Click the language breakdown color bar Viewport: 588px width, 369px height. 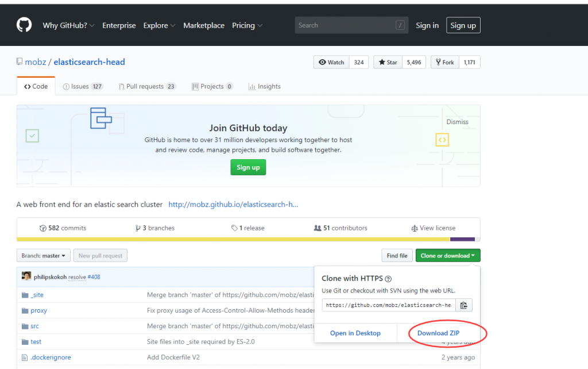pyautogui.click(x=248, y=239)
